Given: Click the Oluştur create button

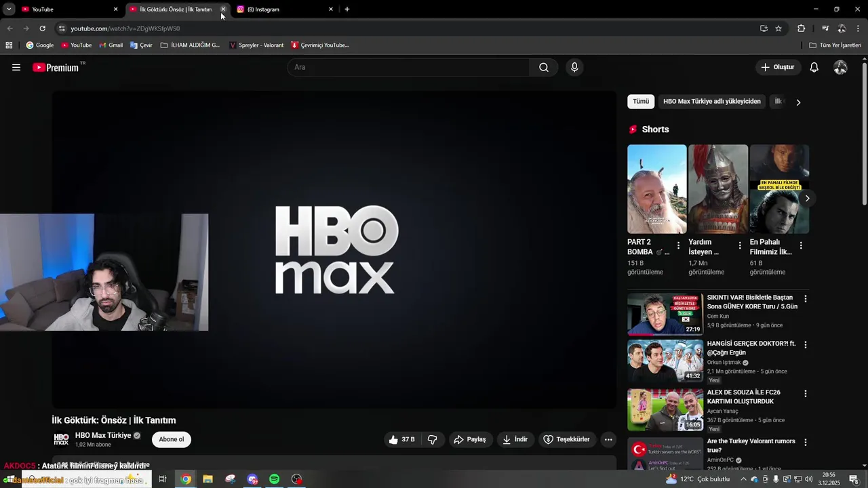Looking at the screenshot, I should tap(777, 67).
